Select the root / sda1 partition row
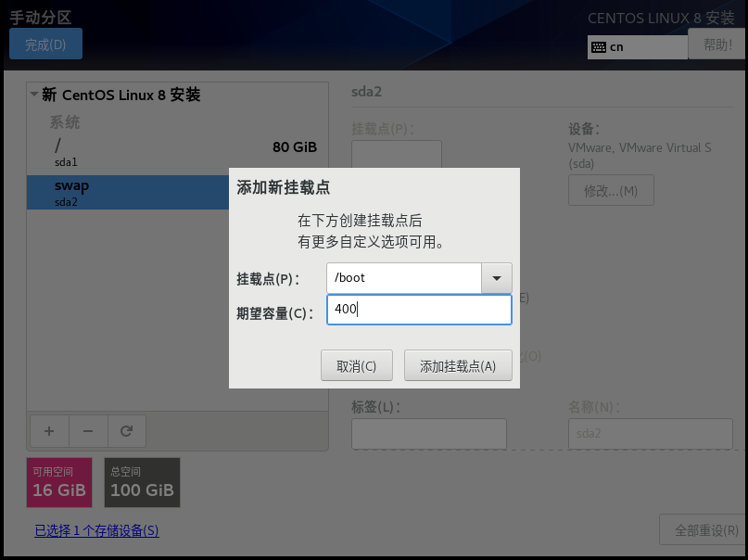Image resolution: width=748 pixels, height=560 pixels. (177, 152)
